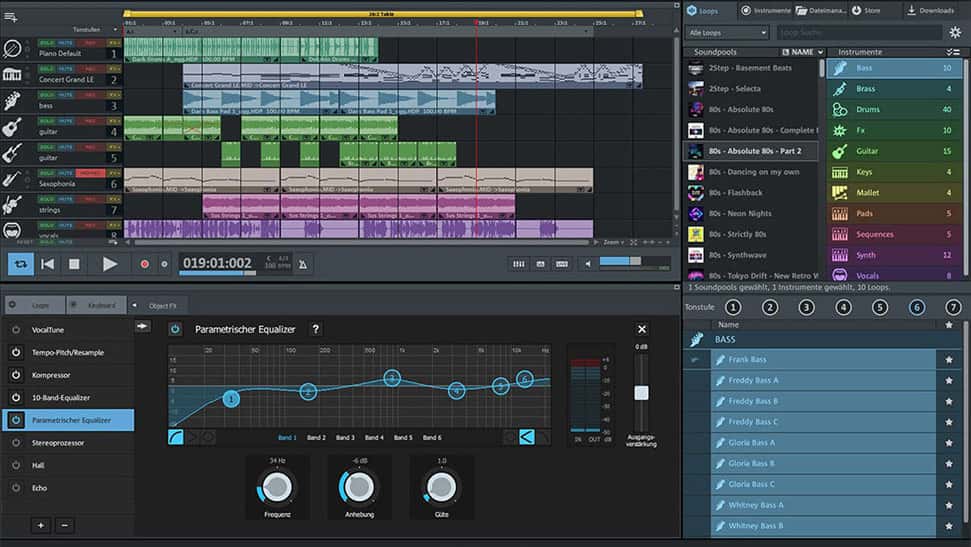
Task: Toggle power for Tempo-Pitch/Resample effect
Action: pos(15,352)
